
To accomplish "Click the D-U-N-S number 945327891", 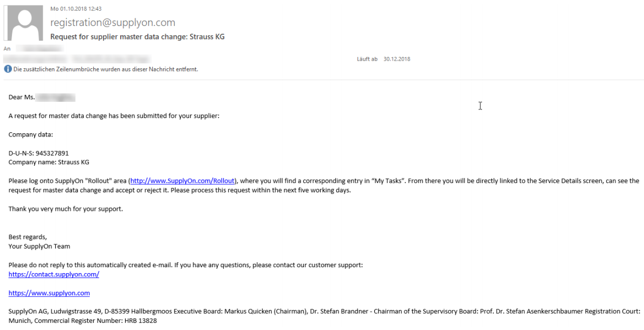I will click(x=52, y=153).
